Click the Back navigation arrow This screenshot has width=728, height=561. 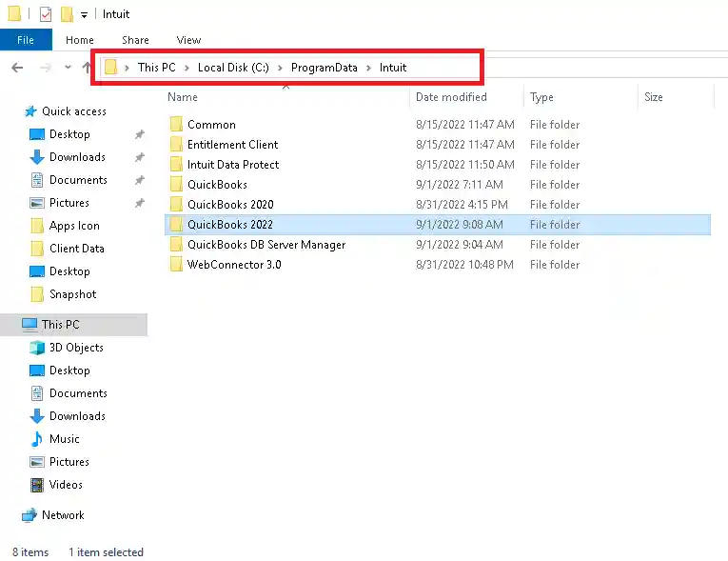click(x=17, y=68)
